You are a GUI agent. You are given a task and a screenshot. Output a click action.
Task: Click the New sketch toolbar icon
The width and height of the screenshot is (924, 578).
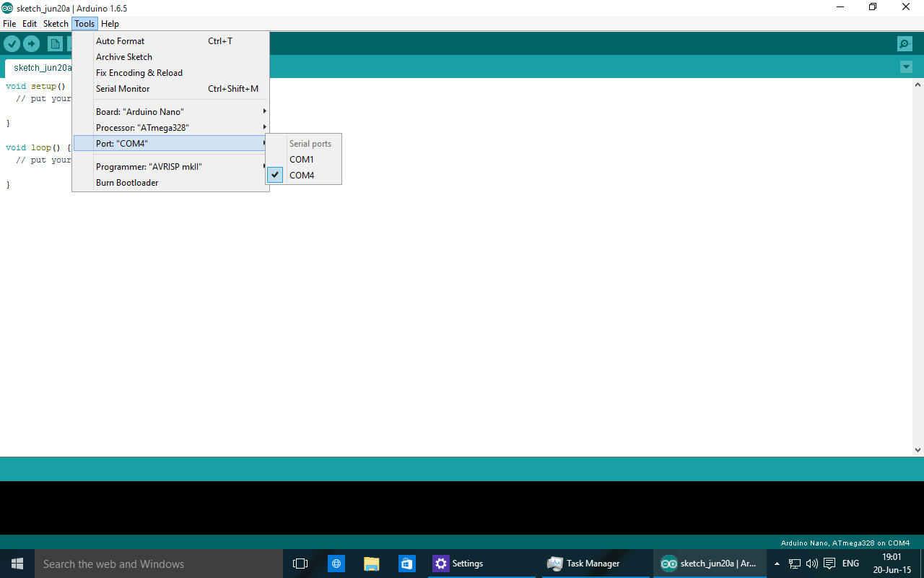coord(55,44)
